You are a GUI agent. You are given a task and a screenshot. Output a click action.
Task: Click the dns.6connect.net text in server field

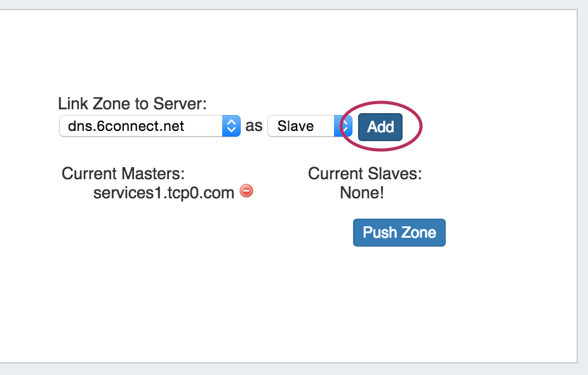[126, 126]
